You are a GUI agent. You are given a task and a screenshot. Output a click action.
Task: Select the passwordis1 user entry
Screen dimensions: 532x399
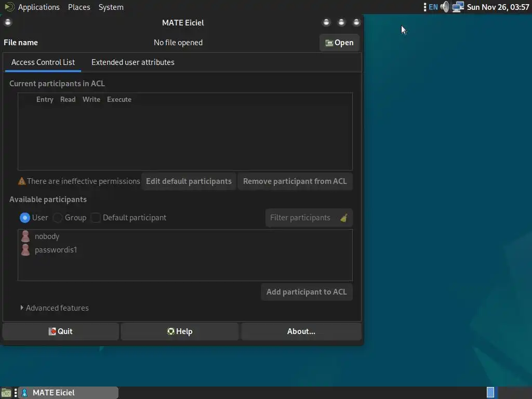point(185,250)
